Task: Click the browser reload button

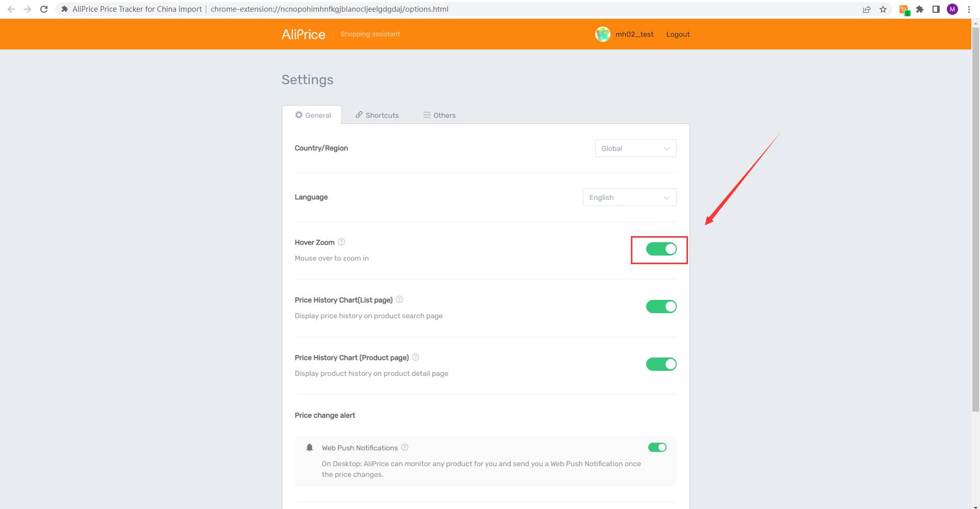Action: click(44, 9)
